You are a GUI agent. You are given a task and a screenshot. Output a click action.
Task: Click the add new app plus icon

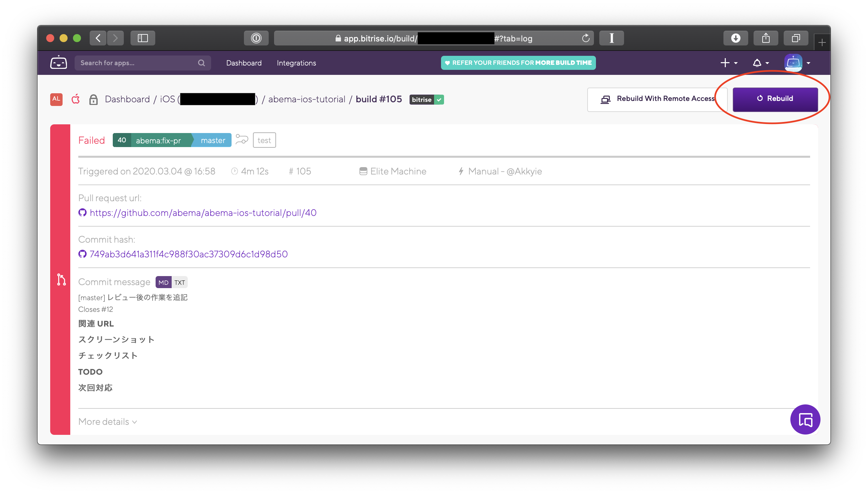tap(725, 63)
